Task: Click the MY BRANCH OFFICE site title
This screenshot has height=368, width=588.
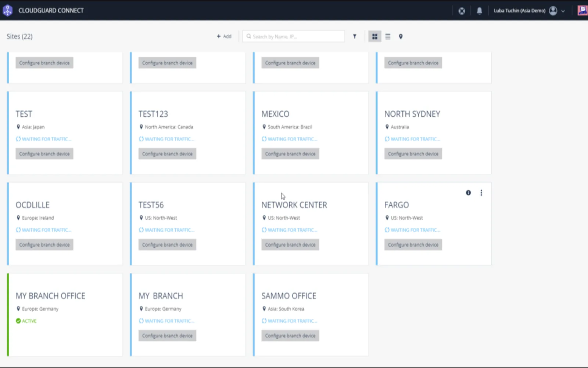Action: [50, 296]
